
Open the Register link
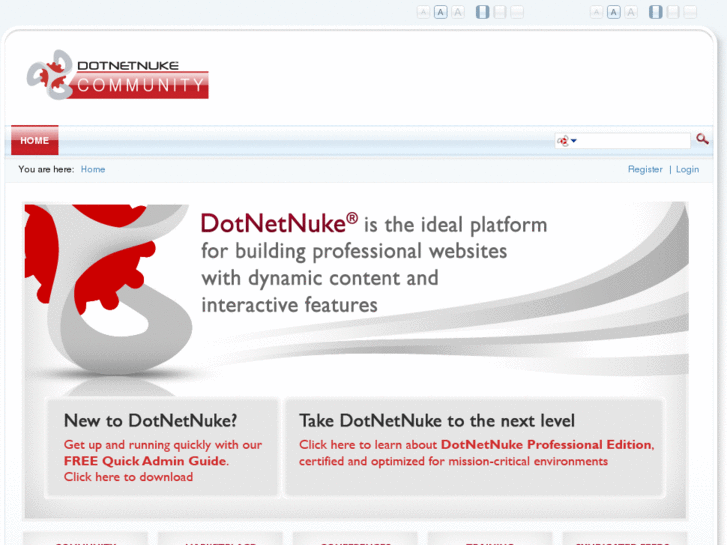(645, 169)
